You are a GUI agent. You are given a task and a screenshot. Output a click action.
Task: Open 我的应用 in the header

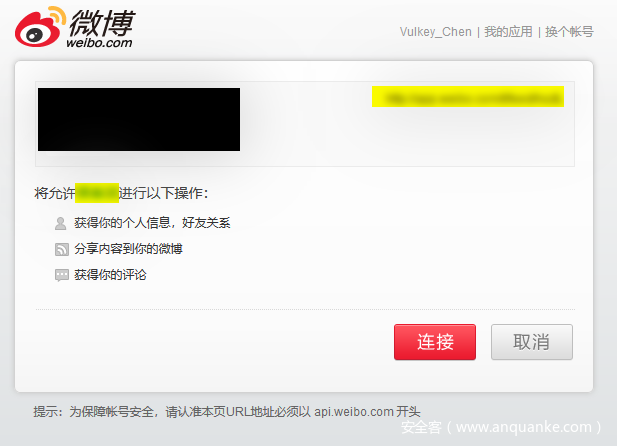coord(508,32)
